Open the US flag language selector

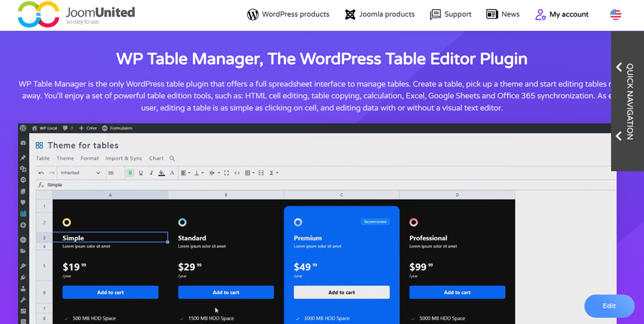(x=615, y=14)
